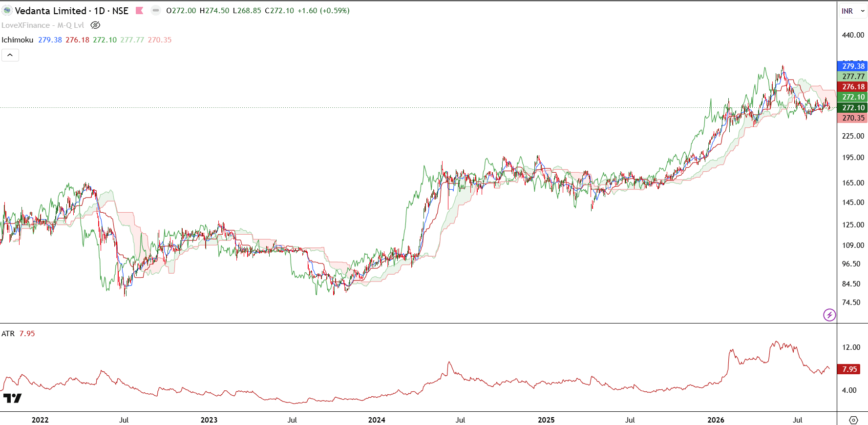Image resolution: width=868 pixels, height=425 pixels.
Task: Select the Ichimoku indicator name in the legend
Action: [x=18, y=40]
